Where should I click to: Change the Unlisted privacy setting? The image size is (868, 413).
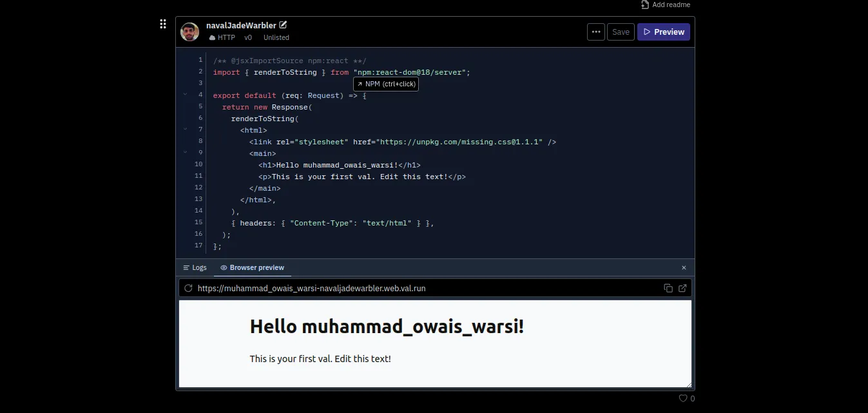(276, 37)
